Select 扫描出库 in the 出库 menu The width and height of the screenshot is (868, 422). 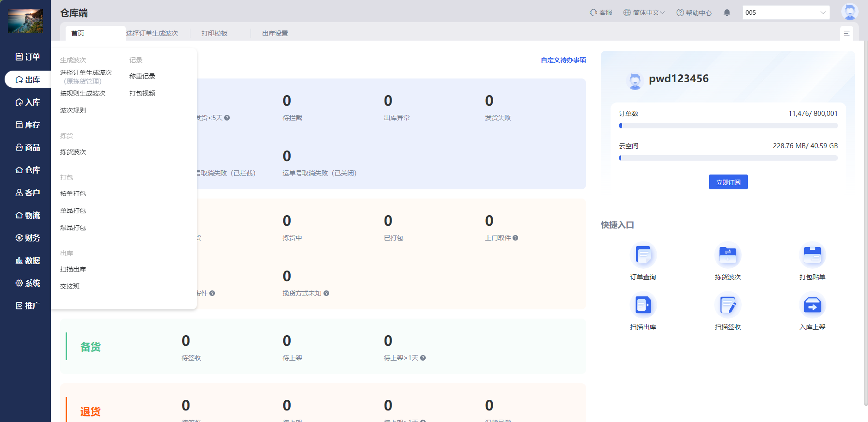point(73,269)
